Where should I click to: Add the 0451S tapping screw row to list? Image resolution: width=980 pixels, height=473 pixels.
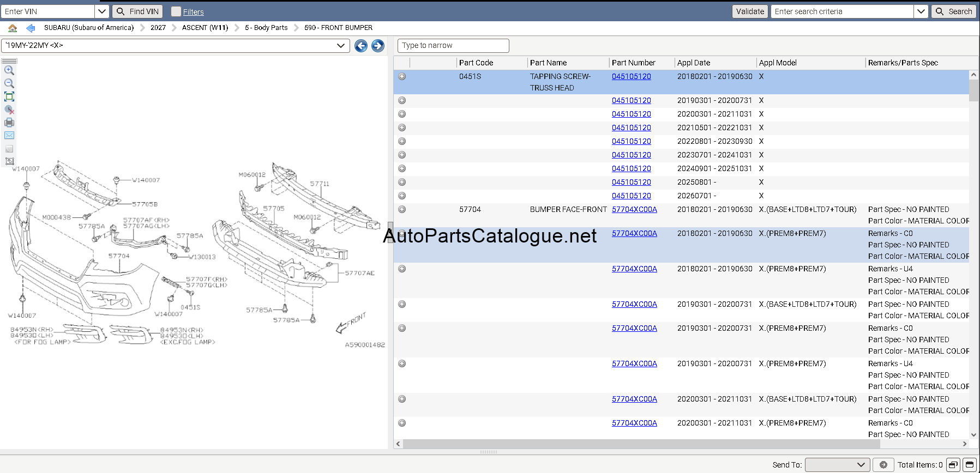402,76
